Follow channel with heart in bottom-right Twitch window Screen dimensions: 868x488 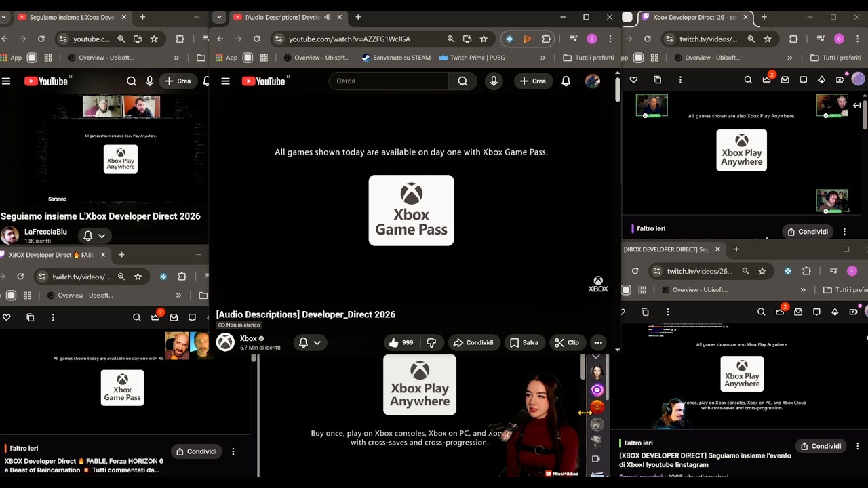623,312
